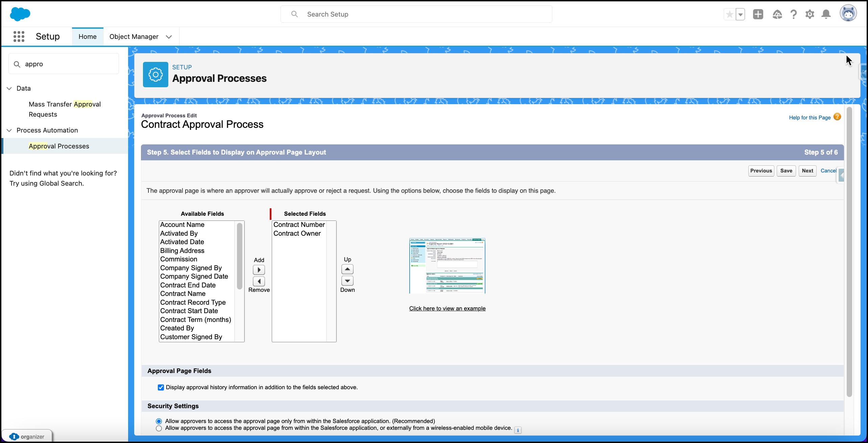Image resolution: width=868 pixels, height=443 pixels.
Task: Collapse the Data section
Action: [9, 88]
